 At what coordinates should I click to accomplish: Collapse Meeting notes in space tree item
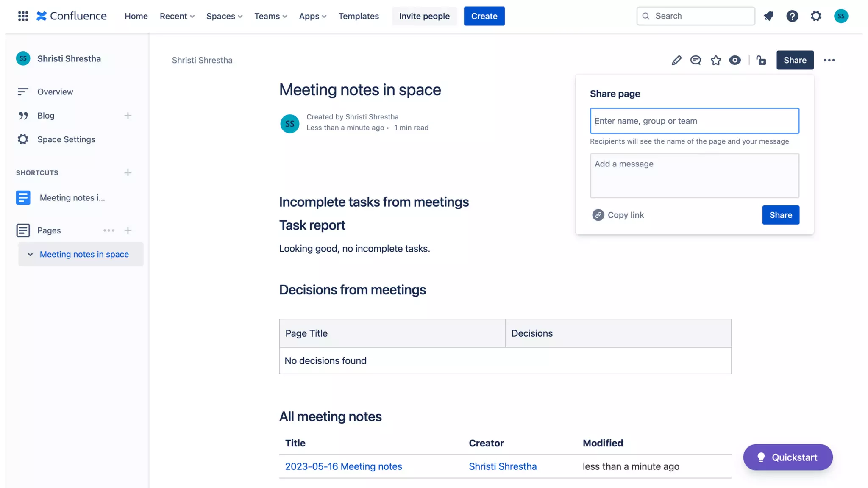click(30, 255)
